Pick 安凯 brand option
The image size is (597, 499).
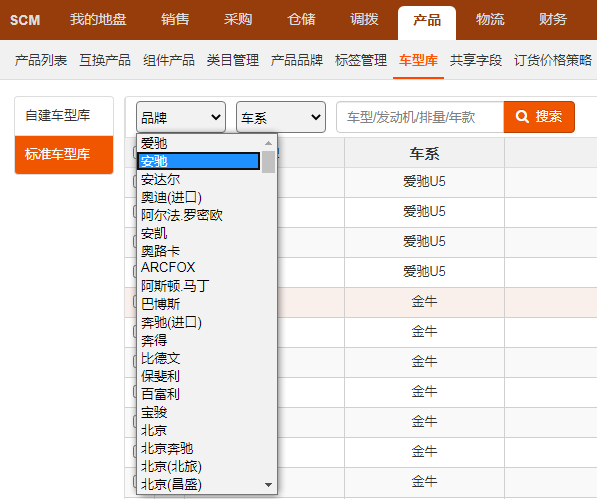[199, 233]
